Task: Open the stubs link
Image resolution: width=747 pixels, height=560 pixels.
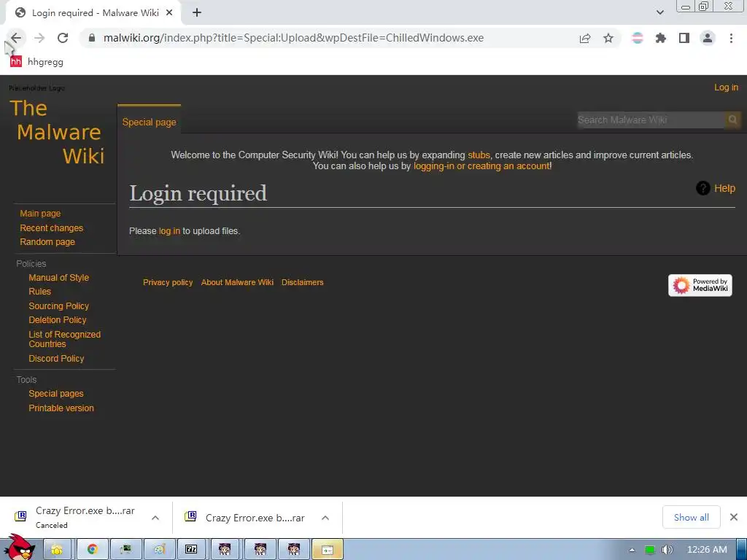Action: [479, 155]
